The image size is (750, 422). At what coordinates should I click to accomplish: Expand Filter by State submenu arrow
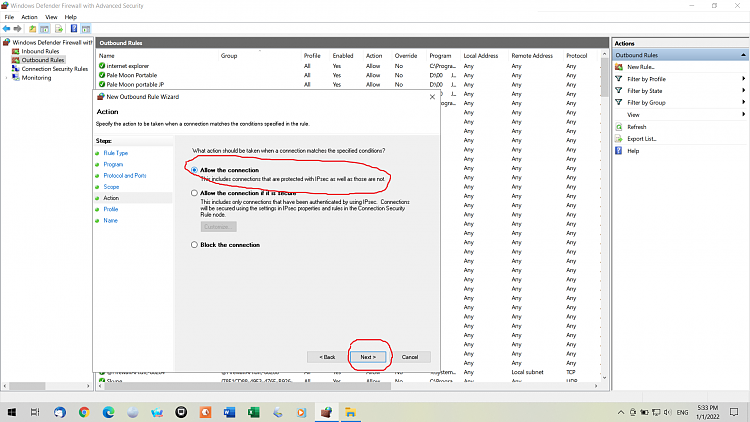coord(743,90)
